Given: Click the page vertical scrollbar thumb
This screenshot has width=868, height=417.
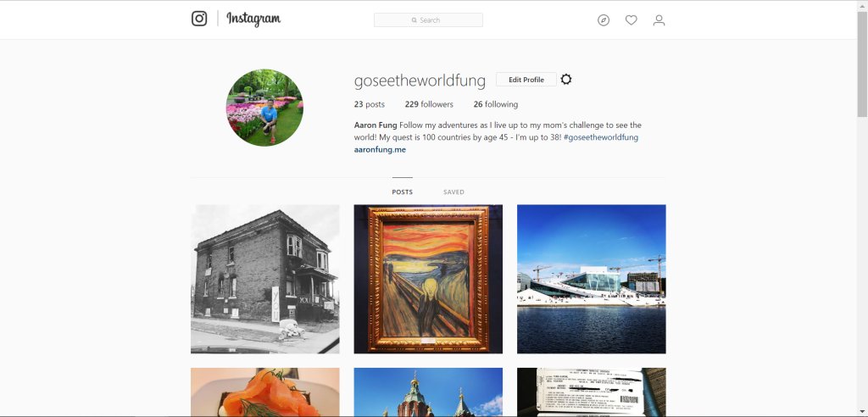Looking at the screenshot, I should click(862, 64).
